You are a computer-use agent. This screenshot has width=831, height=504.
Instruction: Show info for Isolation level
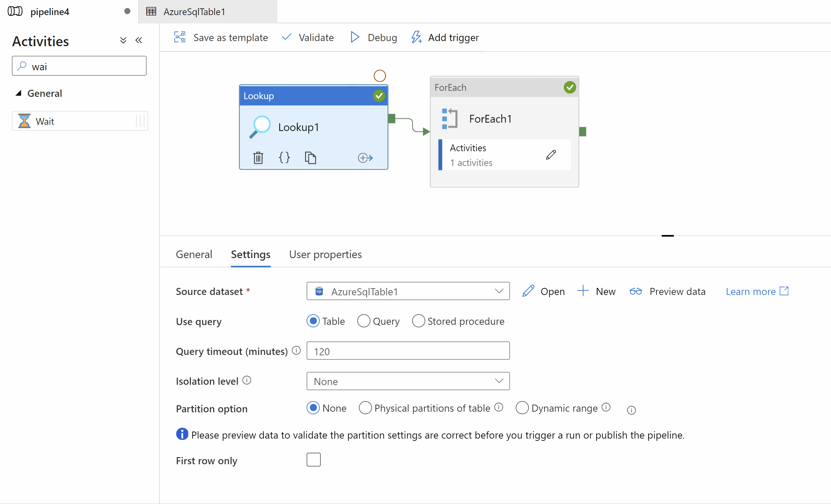tap(247, 380)
